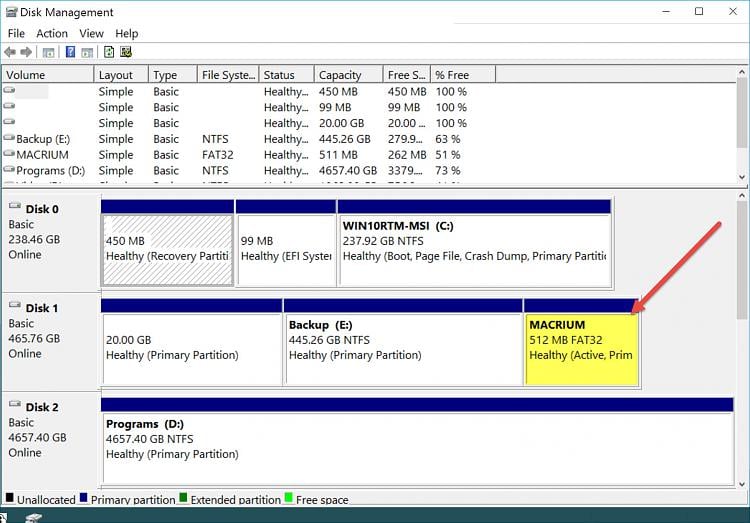Viewport: 750px width, 523px height.
Task: Click the 51 % free cell
Action: coord(448,155)
